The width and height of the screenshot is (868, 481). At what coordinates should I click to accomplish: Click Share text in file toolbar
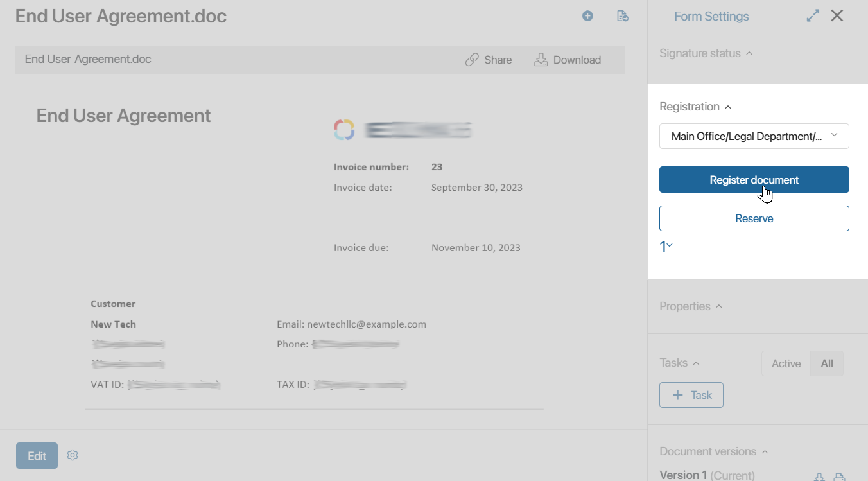click(498, 60)
